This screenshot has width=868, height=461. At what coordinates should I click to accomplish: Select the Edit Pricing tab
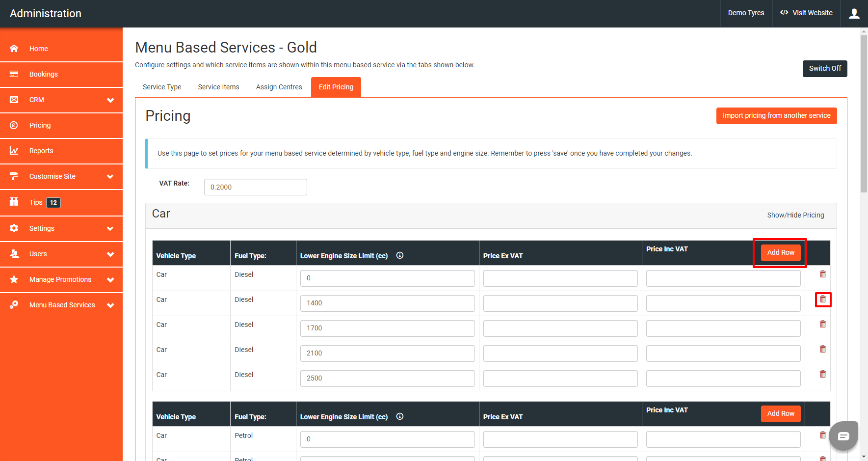(336, 87)
